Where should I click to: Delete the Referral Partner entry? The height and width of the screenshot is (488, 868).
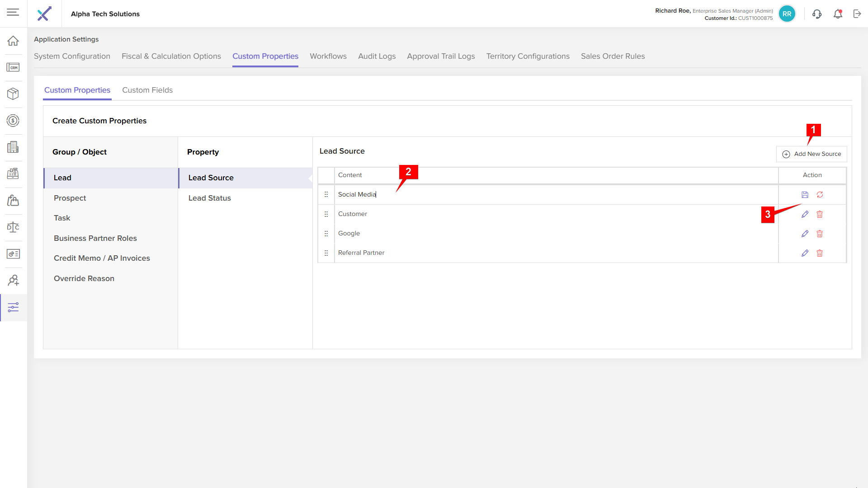click(820, 253)
